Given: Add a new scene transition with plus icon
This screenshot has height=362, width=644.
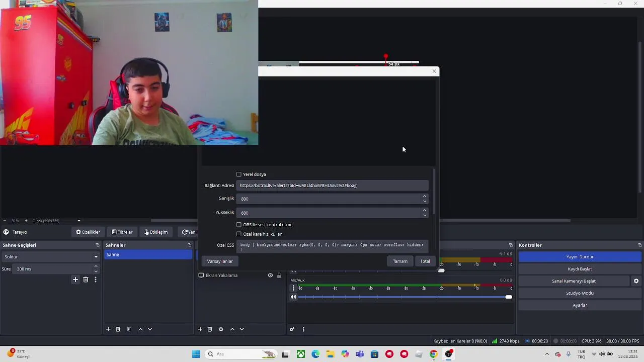Looking at the screenshot, I should point(75,280).
